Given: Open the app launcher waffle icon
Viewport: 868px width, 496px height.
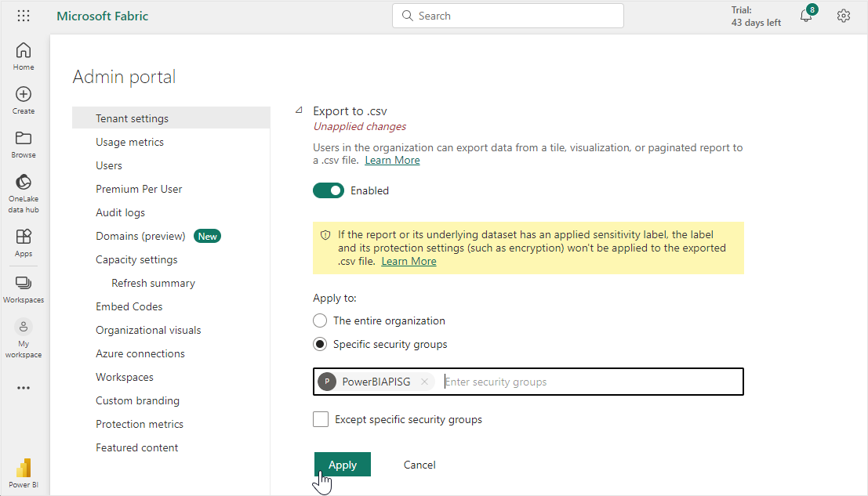Looking at the screenshot, I should [x=24, y=16].
